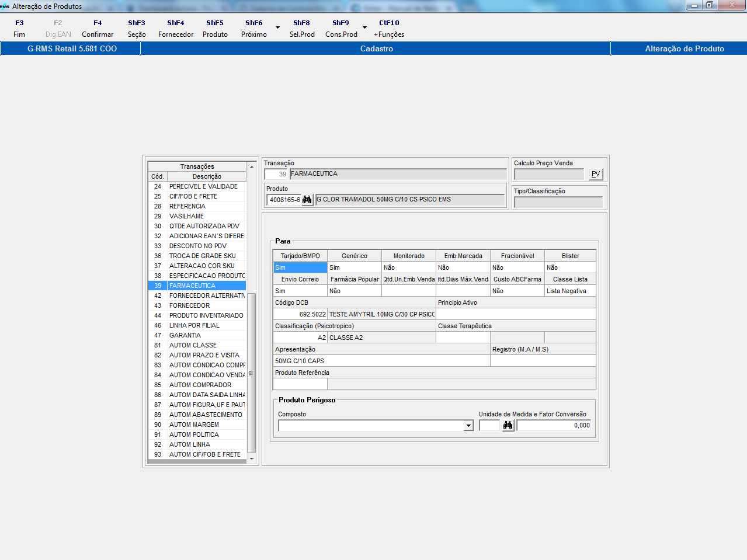Click the Classificação code field A2
Screen dimensions: 747x560
click(300, 338)
